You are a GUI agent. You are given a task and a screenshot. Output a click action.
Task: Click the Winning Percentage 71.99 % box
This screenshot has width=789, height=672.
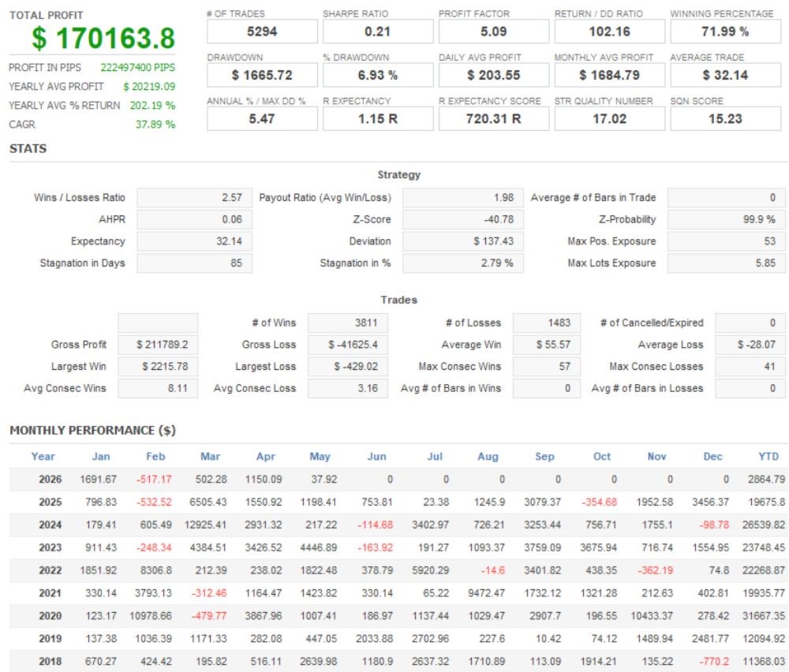(725, 32)
